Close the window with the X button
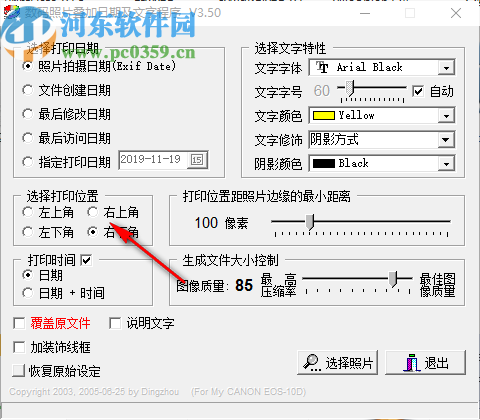Screen dimensions: 480x420 [x=456, y=13]
